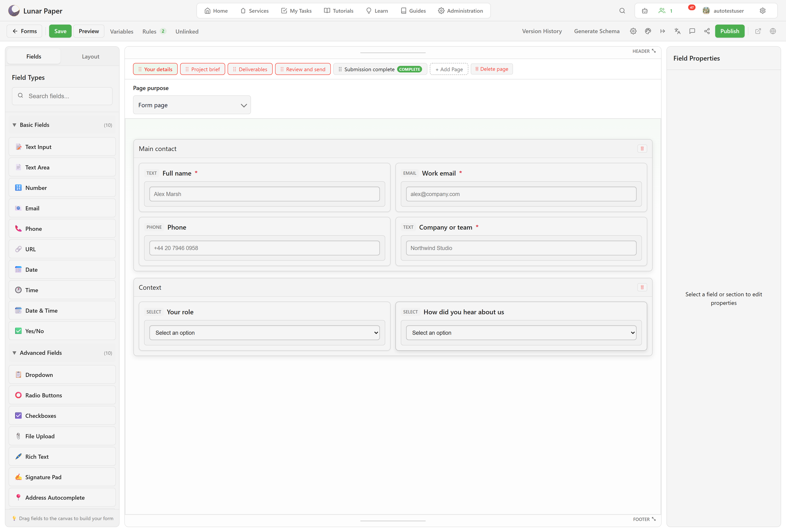Click Delete page button
This screenshot has width=786, height=532.
tap(492, 69)
